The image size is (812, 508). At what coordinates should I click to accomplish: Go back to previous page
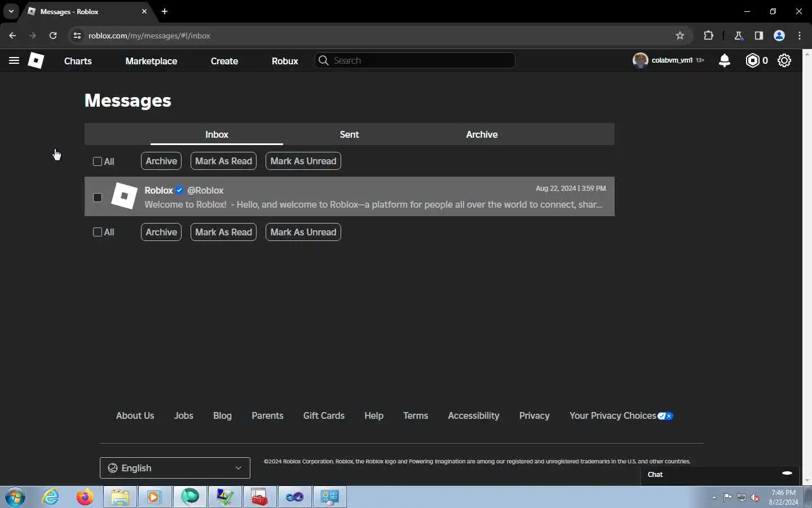[x=12, y=36]
